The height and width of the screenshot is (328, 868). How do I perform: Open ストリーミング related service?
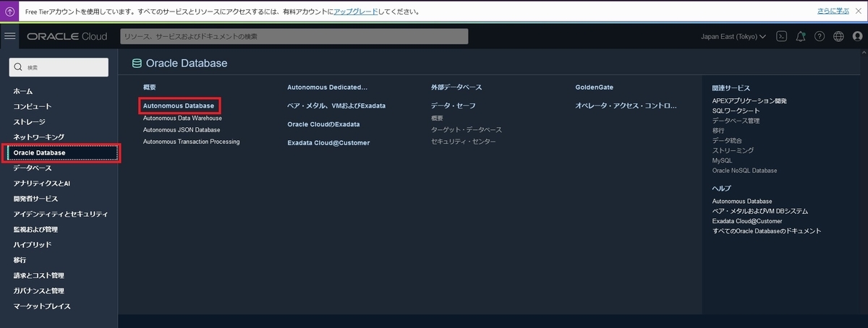coord(733,150)
